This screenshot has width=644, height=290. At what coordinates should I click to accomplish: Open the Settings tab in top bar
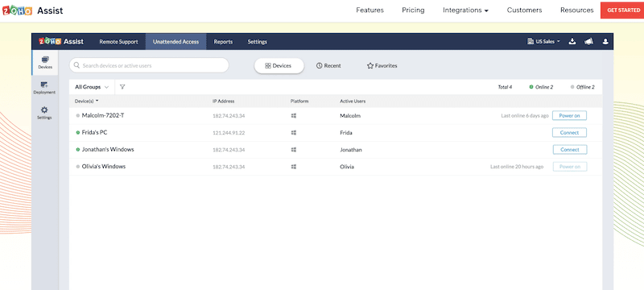pos(257,42)
